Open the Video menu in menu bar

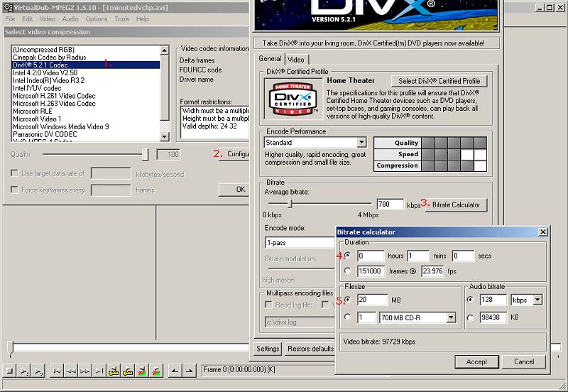[48, 19]
